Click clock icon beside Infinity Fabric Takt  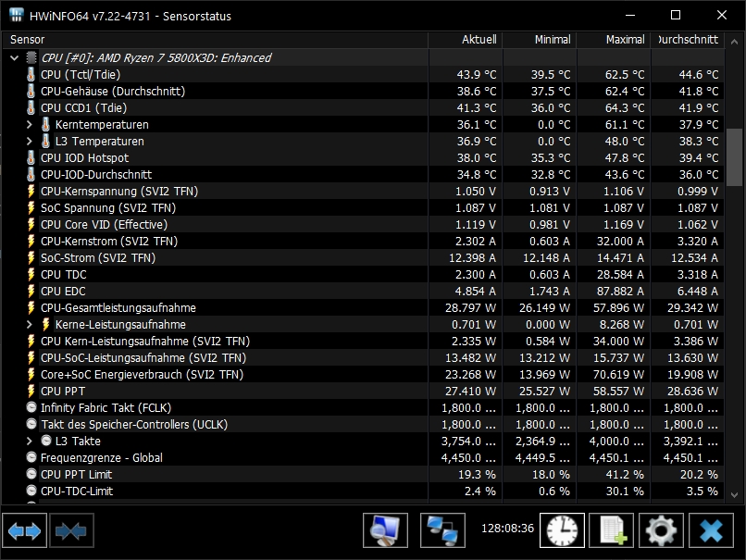(x=31, y=407)
